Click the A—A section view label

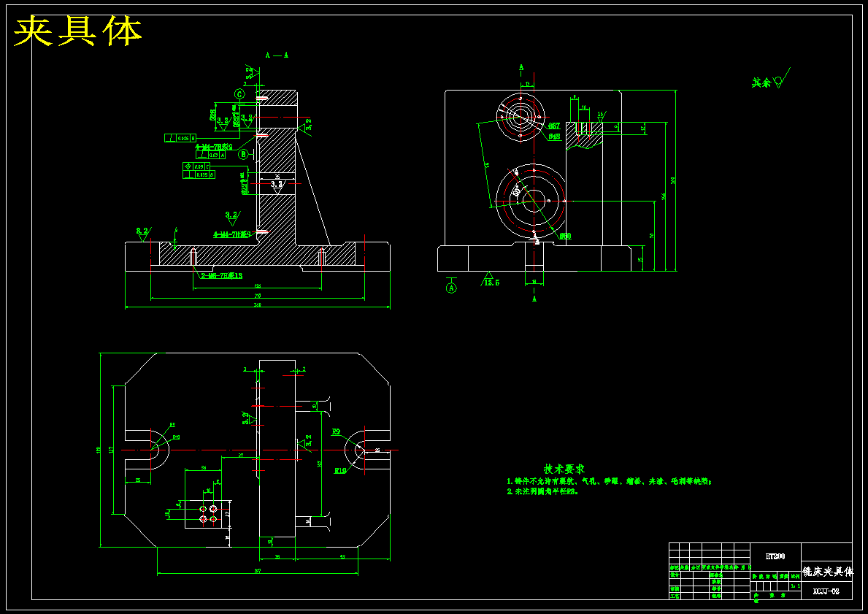(x=277, y=55)
